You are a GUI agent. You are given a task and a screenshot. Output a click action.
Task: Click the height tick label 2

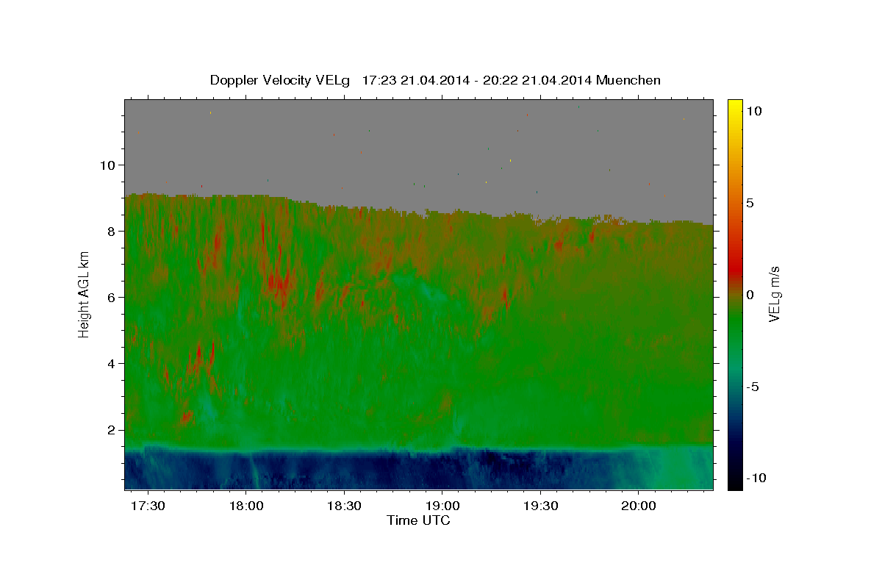(x=112, y=430)
